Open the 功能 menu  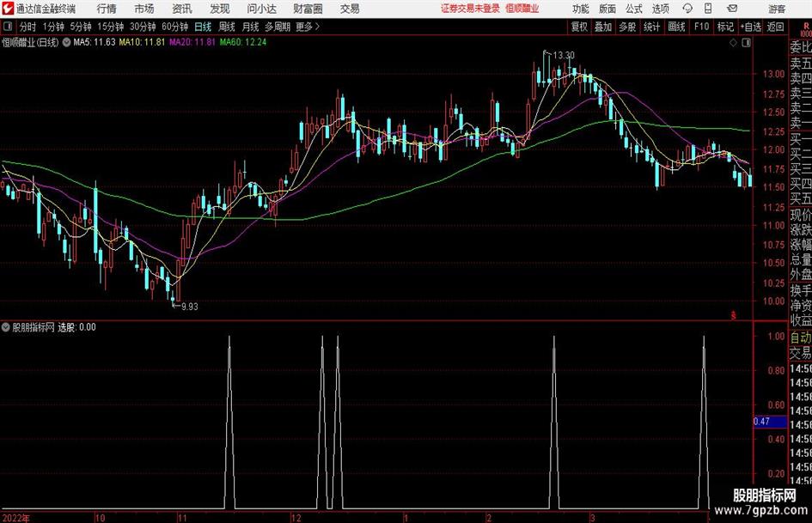pos(581,9)
